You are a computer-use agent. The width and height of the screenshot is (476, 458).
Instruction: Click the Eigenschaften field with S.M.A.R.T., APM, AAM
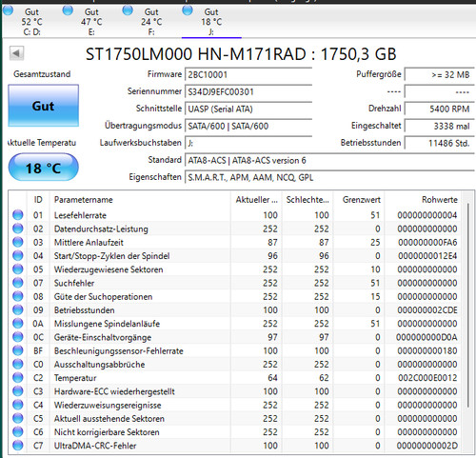(x=329, y=177)
